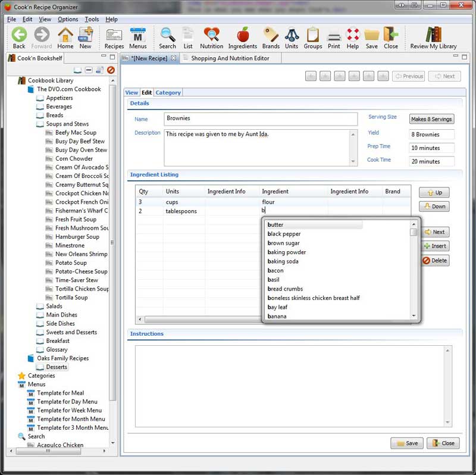Click ingredient list Next button

pos(436,232)
